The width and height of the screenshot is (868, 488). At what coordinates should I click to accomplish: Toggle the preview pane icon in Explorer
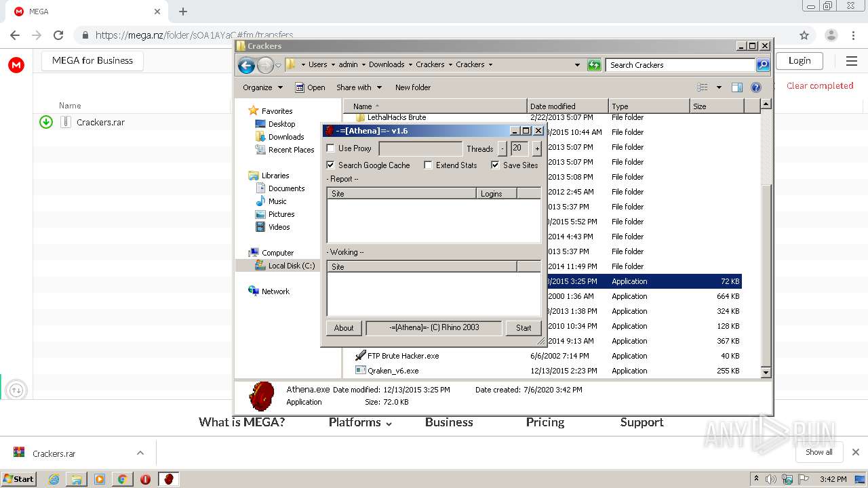pyautogui.click(x=737, y=87)
